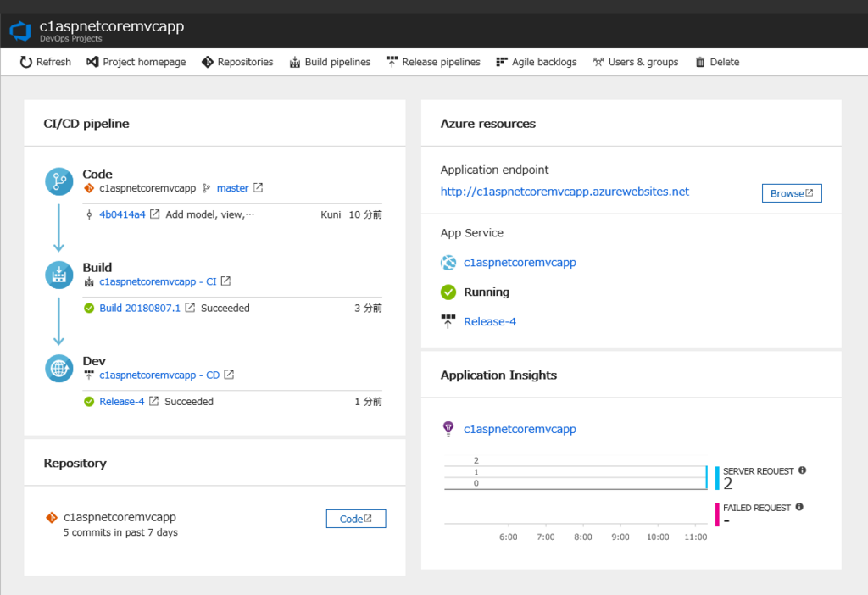Screen dimensions: 868x595
Task: Open c1aspnetcoremvcapp - CD release pipeline link
Action: point(159,375)
